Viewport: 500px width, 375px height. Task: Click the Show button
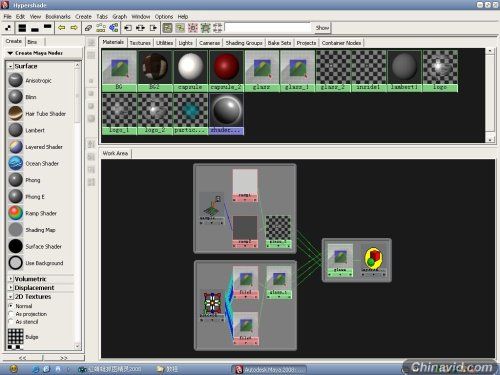point(322,28)
